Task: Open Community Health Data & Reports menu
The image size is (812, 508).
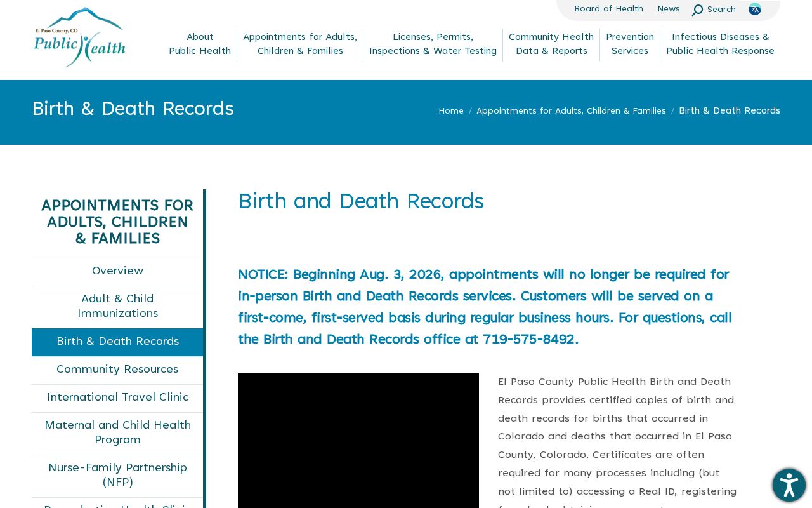Action: pos(551,44)
